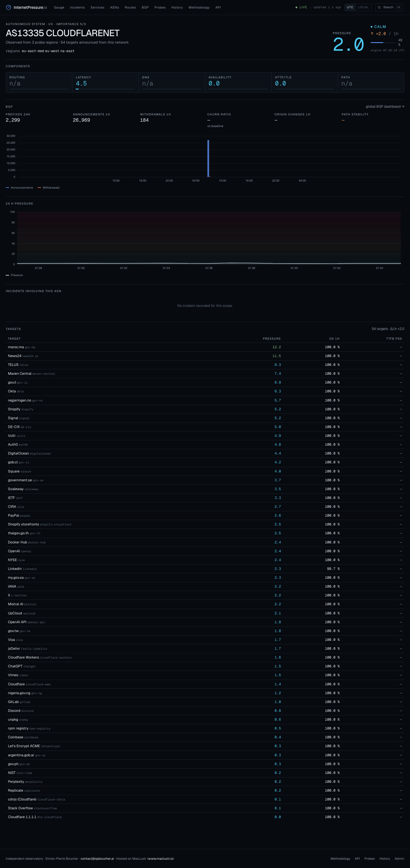Open the Shopify storefronts target row
Screen dimensions: 410x868
pyautogui.click(x=205, y=524)
